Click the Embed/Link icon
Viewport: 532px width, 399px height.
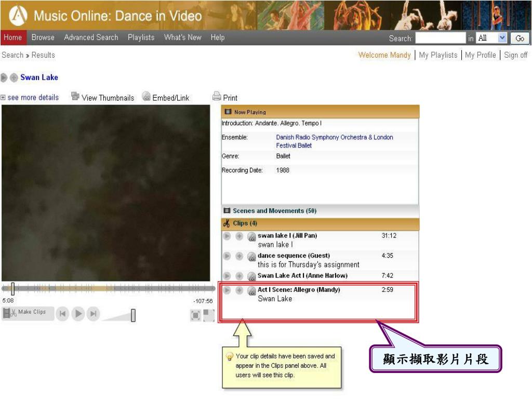point(146,96)
